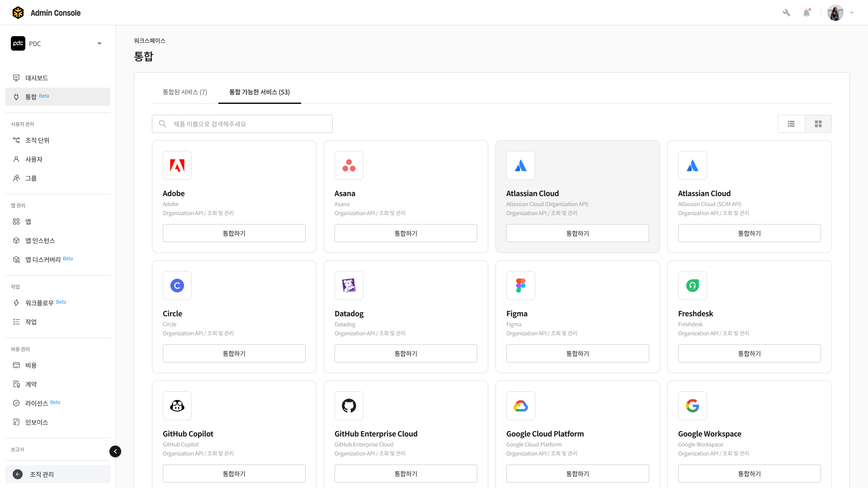Click the Adobe logo icon
This screenshot has width=868, height=488.
coord(177,165)
